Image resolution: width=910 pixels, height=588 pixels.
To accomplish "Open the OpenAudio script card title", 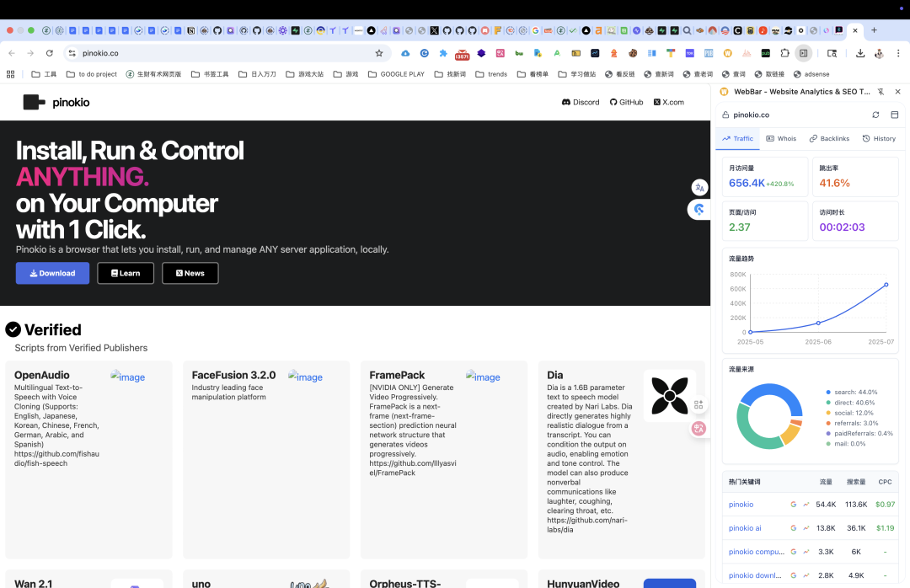I will tap(42, 375).
